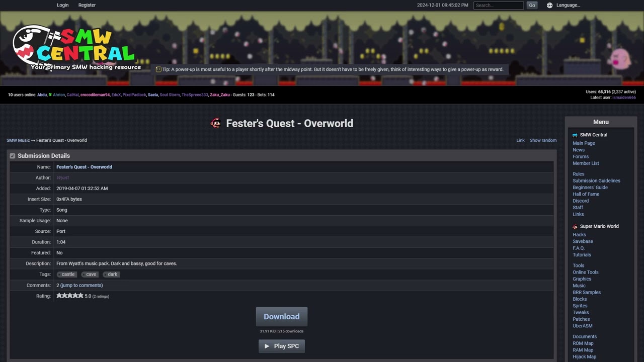Open online user Soul Storm's profile
The image size is (644, 362).
tap(170, 95)
